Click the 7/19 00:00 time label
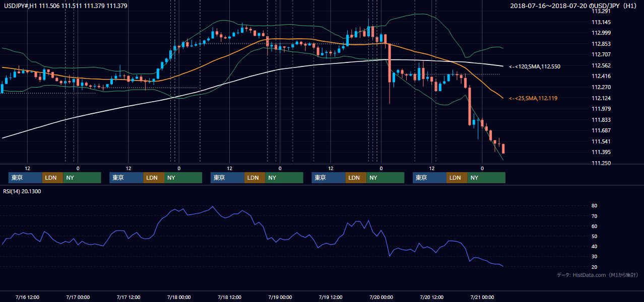Viewport: 644px width, 302px height. [x=280, y=297]
